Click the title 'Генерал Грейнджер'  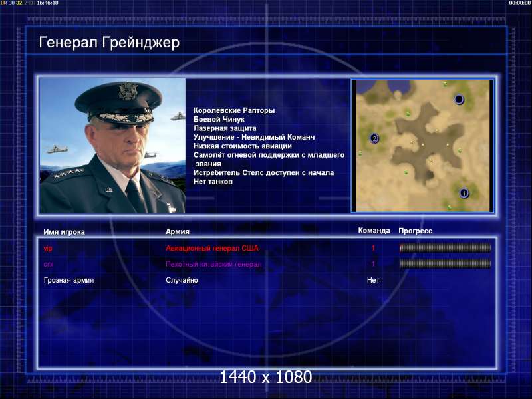tap(109, 43)
